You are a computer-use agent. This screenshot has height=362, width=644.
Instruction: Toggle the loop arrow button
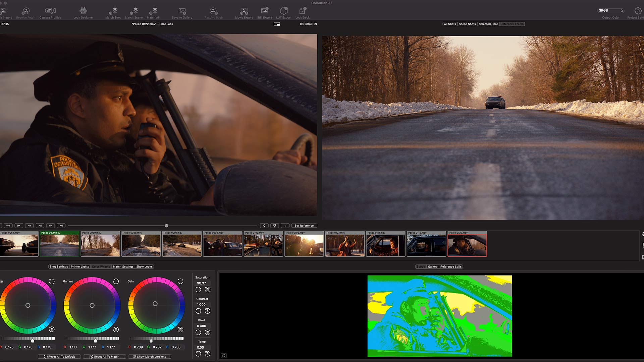[x=8, y=226]
